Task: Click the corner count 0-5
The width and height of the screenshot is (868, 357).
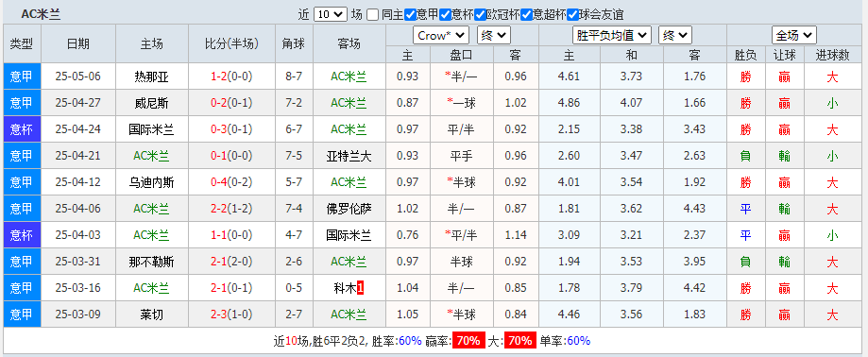Action: 294,288
